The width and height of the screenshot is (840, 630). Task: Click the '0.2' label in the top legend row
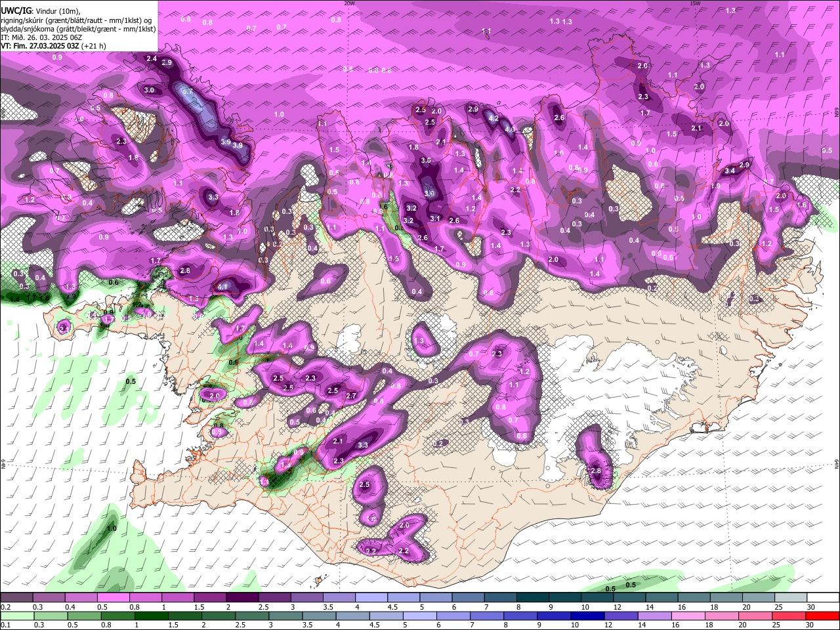(x=5, y=607)
